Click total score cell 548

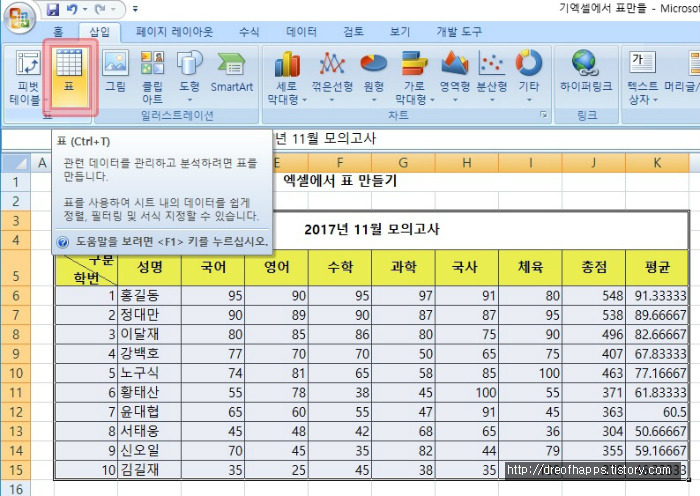(594, 296)
